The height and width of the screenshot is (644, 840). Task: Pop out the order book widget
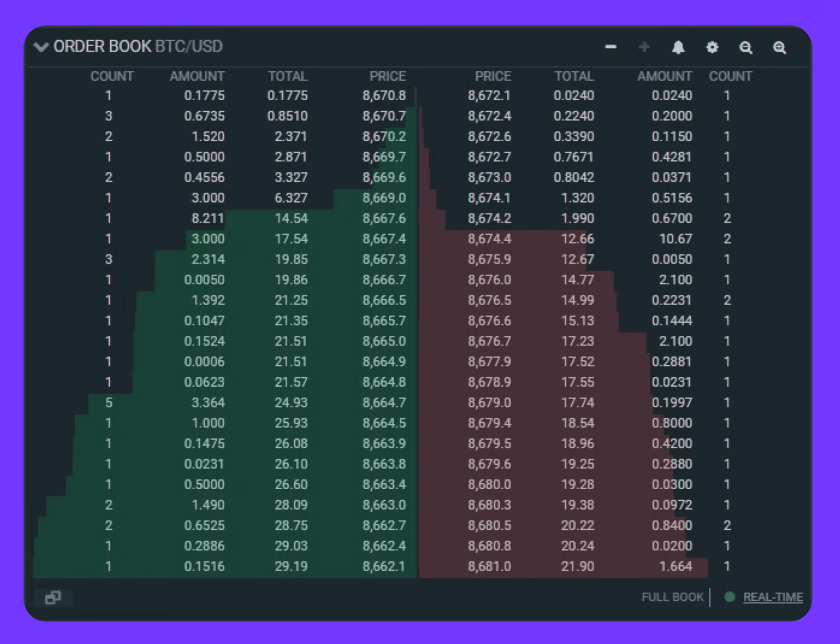pyautogui.click(x=53, y=597)
